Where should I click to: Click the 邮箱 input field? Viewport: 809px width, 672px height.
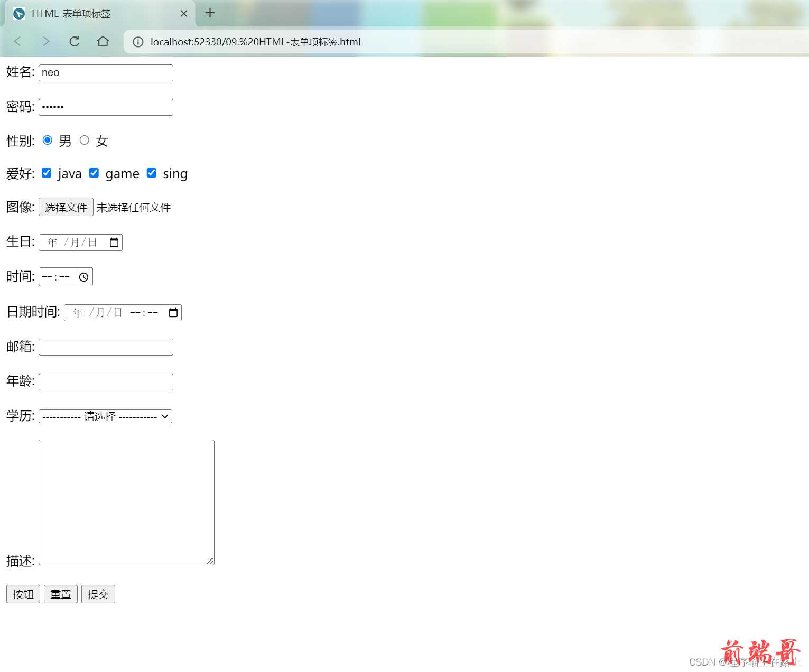106,347
